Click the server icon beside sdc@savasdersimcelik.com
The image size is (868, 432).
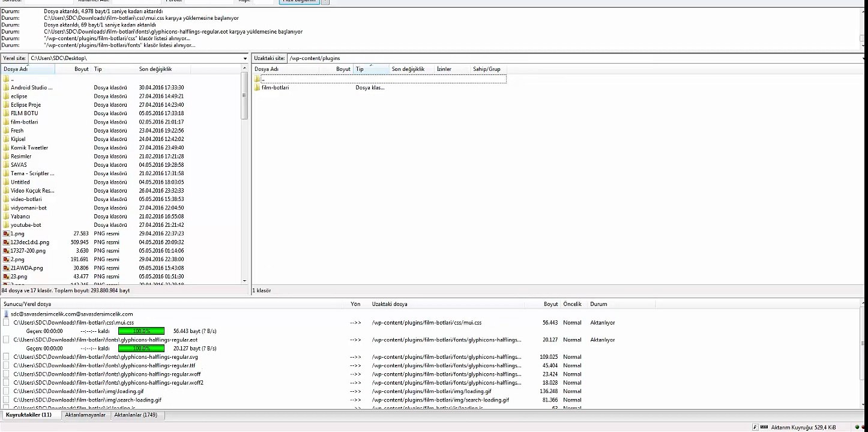coord(6,314)
